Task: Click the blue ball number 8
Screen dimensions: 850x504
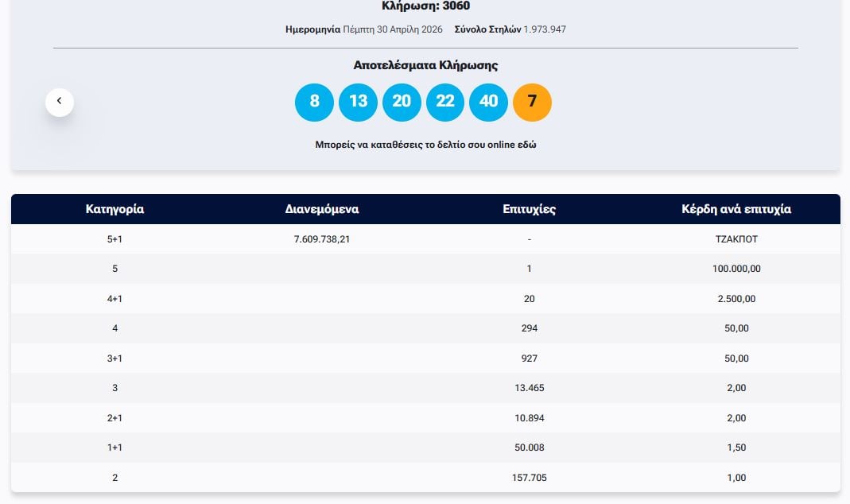Action: (x=314, y=102)
